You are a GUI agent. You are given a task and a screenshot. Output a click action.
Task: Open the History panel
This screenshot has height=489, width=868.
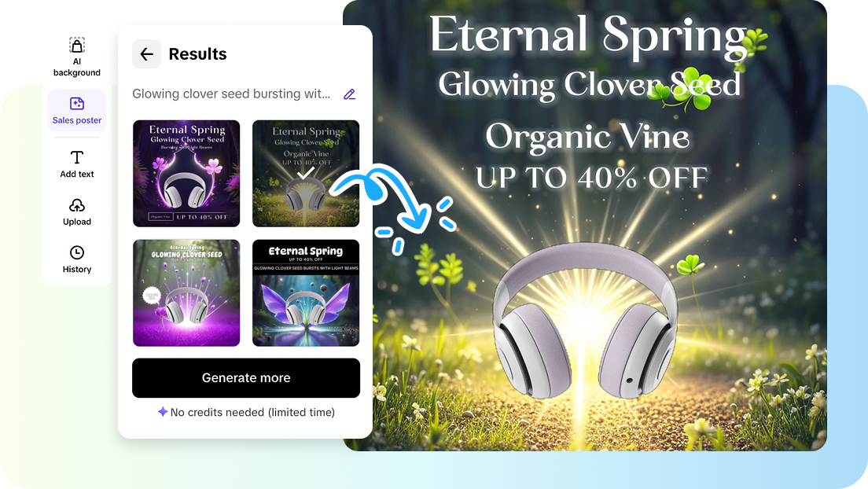77,259
